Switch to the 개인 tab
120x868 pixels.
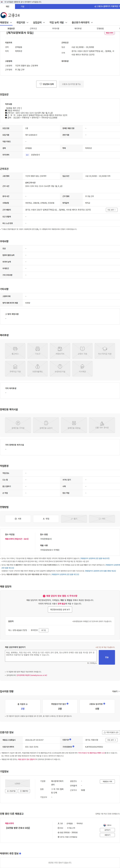7,6
